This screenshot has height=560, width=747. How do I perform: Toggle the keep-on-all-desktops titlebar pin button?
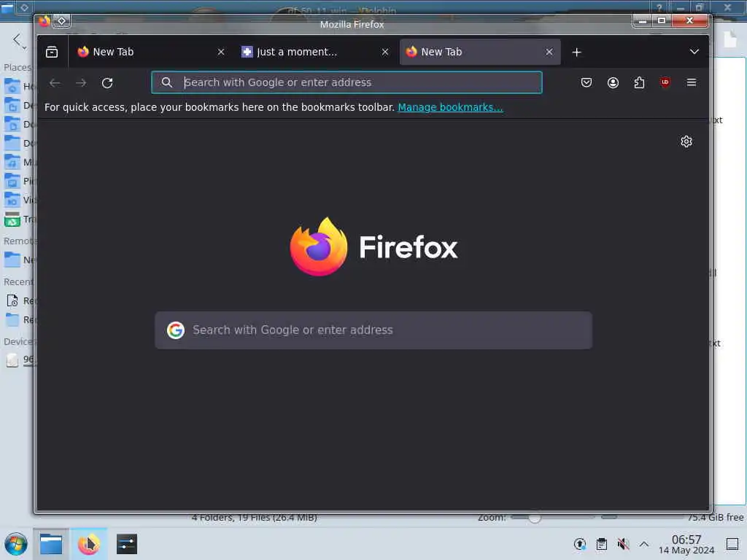61,21
